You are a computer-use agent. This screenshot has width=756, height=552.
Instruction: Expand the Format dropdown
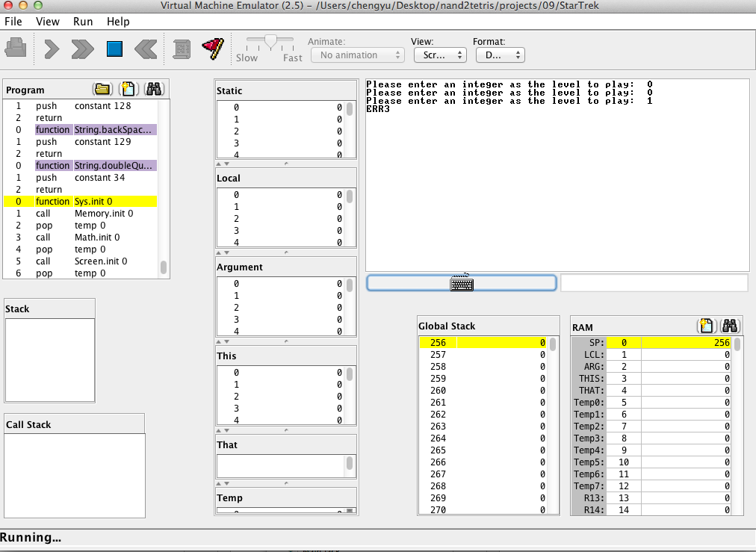(500, 55)
